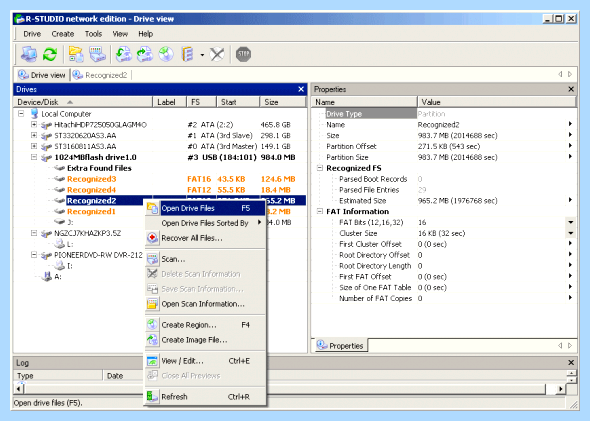590x421 pixels.
Task: Expand the ST3320620AS drive node
Action: point(34,135)
